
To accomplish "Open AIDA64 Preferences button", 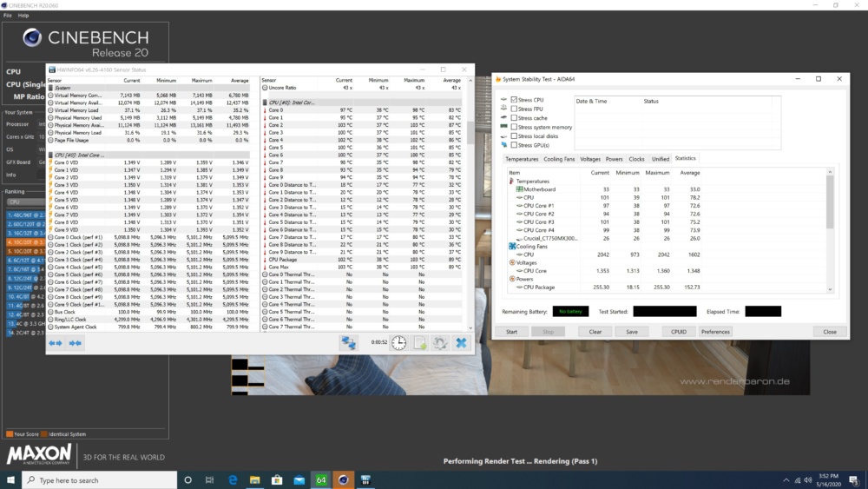I will [715, 332].
